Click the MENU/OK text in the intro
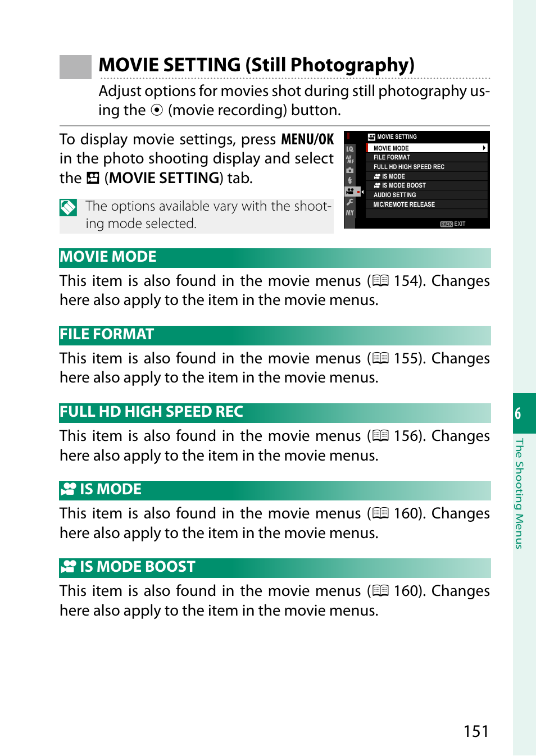Screen dimensions: 536x756 [307, 140]
